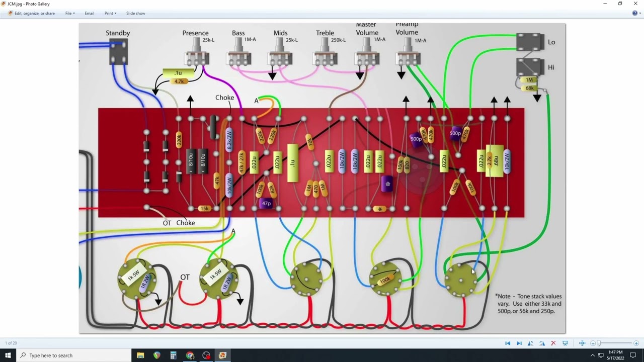Open the network status tray icon
The height and width of the screenshot is (362, 644).
[x=601, y=355]
